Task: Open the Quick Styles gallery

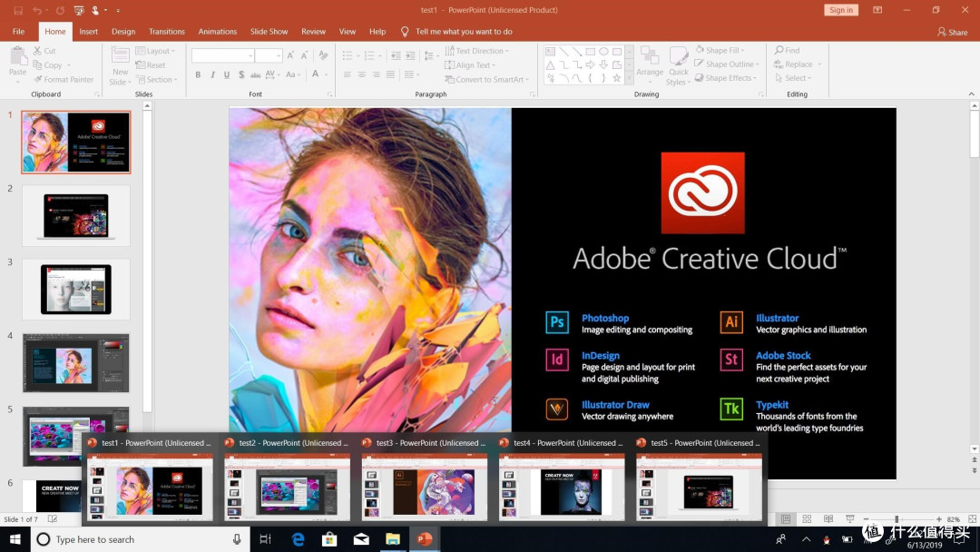Action: click(x=678, y=65)
